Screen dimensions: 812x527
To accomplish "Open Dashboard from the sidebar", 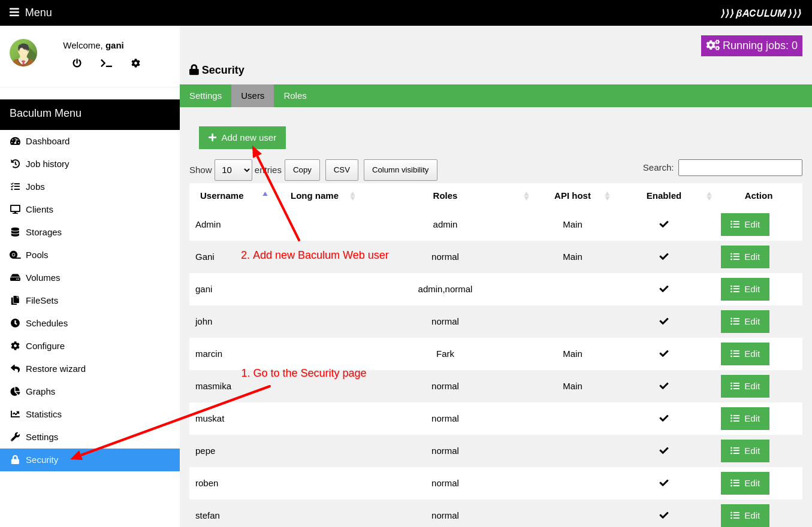I will tap(90, 141).
